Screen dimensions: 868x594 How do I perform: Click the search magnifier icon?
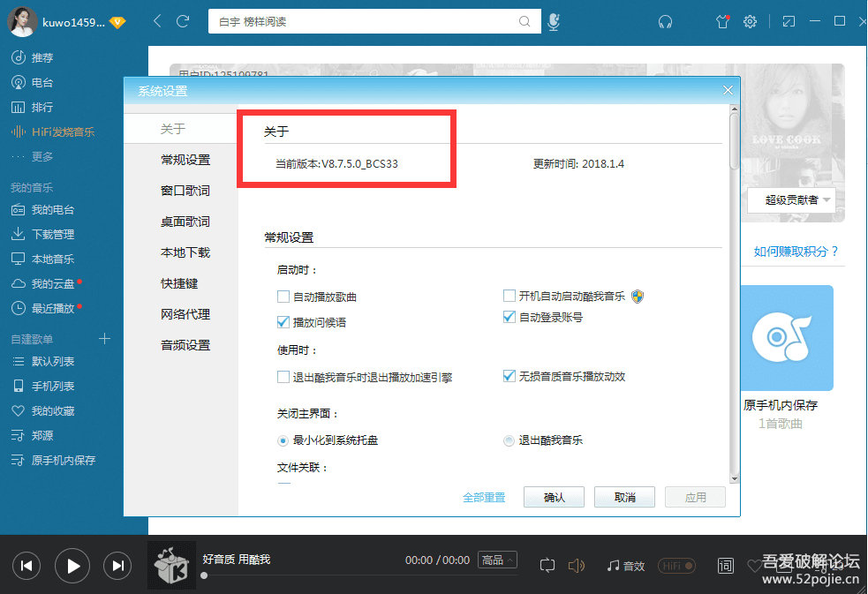pos(525,21)
